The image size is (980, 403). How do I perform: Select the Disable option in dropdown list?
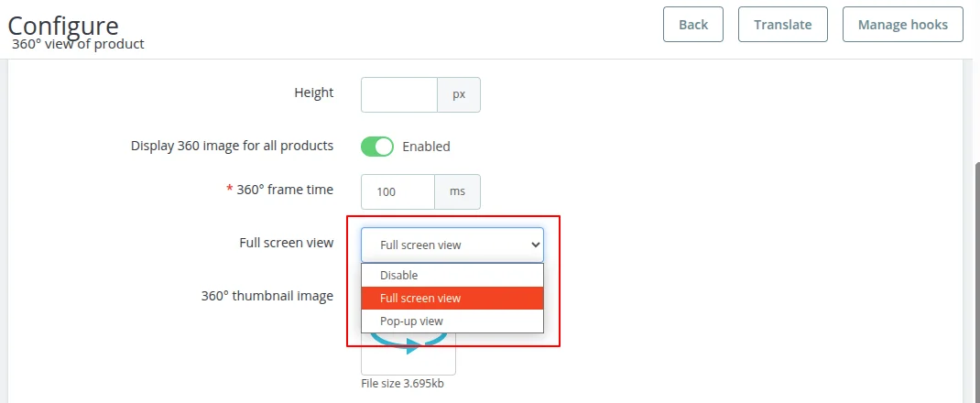[398, 275]
